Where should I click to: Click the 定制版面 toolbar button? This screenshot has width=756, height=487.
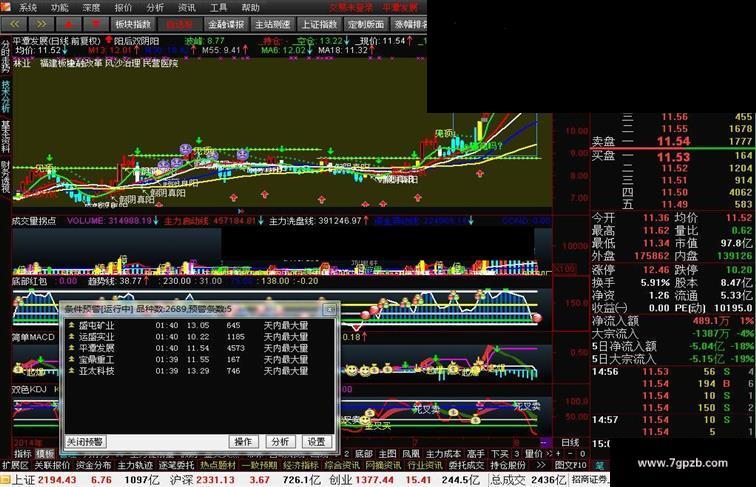tap(366, 24)
